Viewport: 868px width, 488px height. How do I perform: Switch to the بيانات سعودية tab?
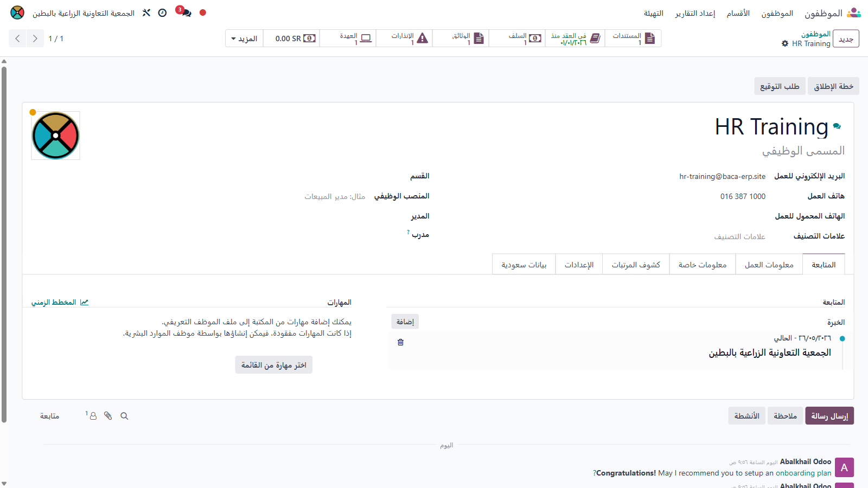[x=524, y=265]
